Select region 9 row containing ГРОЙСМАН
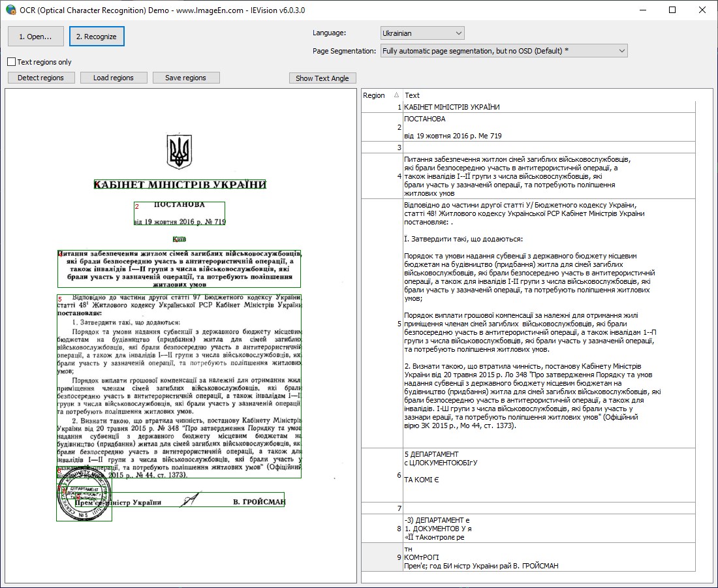 529,557
